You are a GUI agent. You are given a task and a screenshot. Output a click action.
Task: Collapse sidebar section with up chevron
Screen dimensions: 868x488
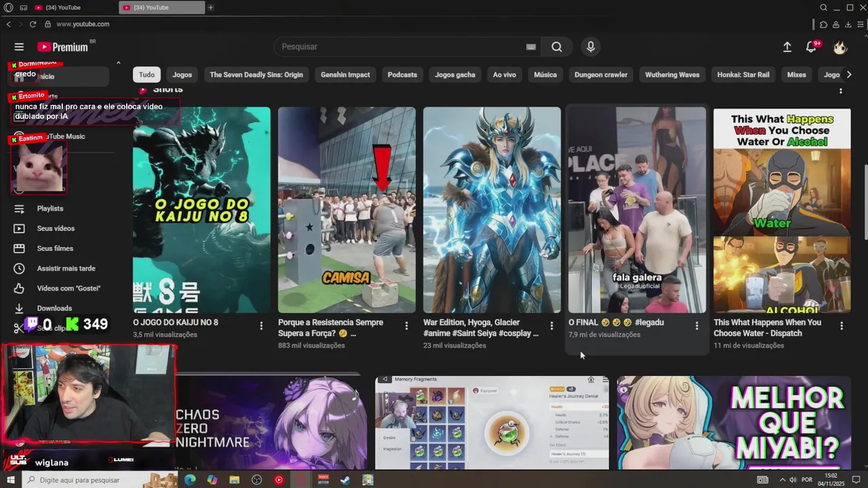(x=118, y=63)
